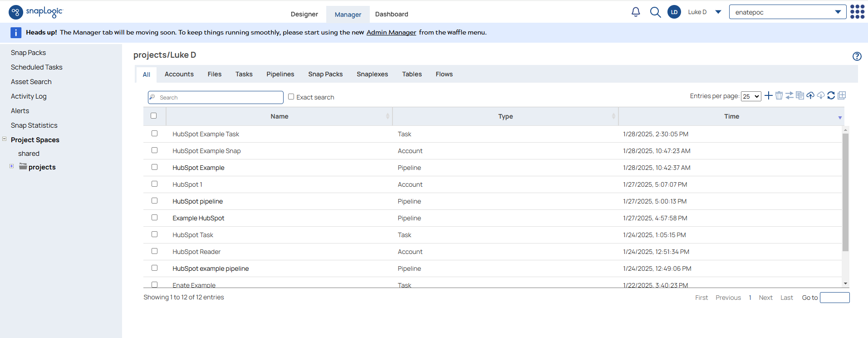Click the Next pagination link
Screen dimensions: 868x338
765,298
